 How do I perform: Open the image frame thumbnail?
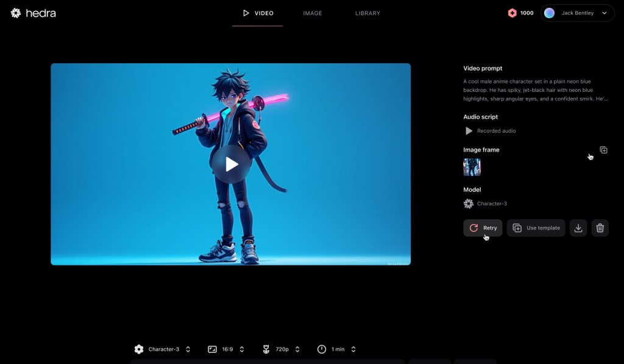472,167
